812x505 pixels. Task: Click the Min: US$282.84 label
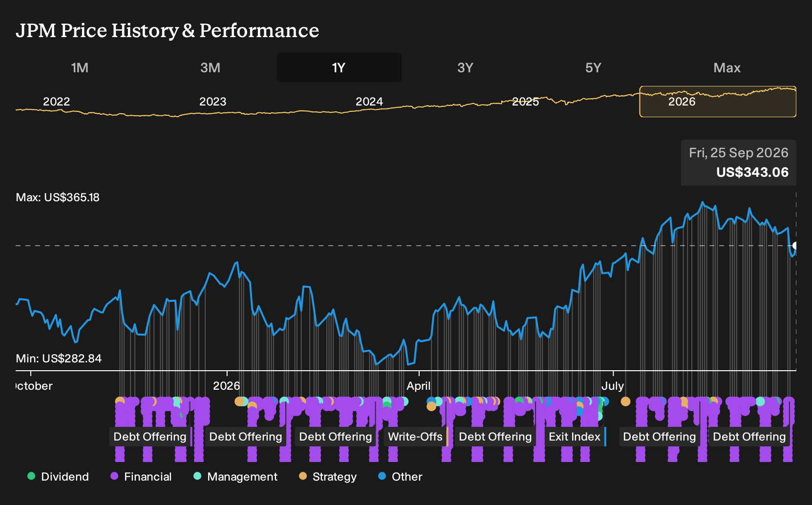(59, 358)
